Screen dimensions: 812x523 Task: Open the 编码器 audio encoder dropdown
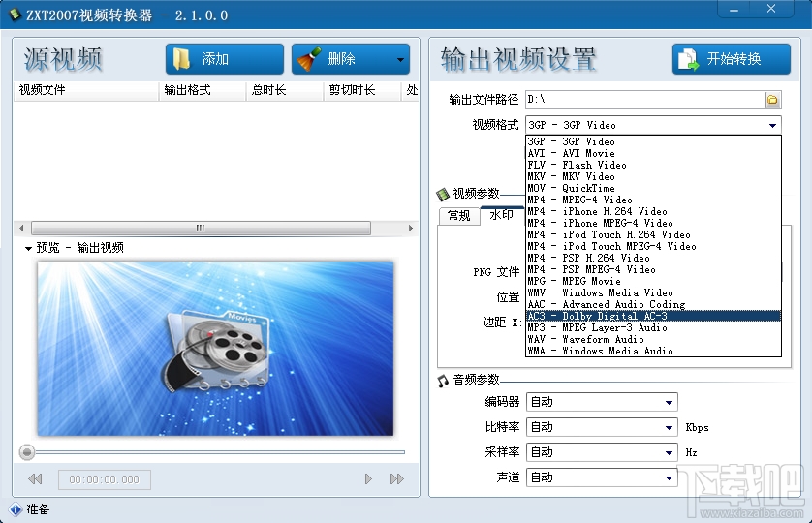pos(603,402)
